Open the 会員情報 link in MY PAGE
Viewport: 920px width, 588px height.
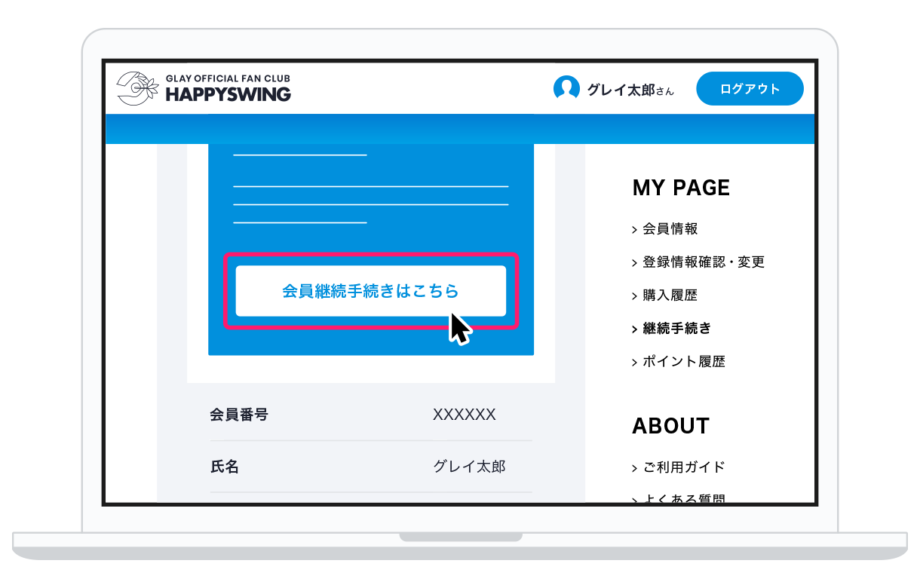[x=670, y=229]
